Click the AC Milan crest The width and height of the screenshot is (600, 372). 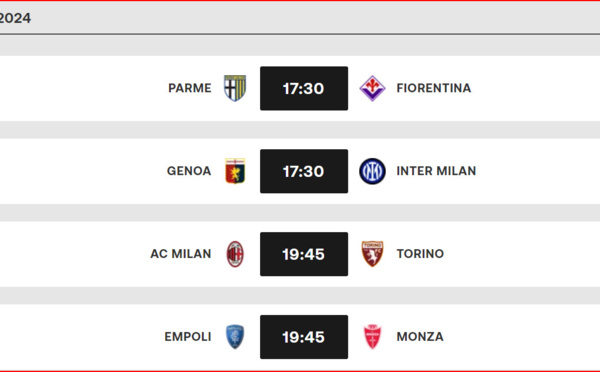tap(235, 254)
